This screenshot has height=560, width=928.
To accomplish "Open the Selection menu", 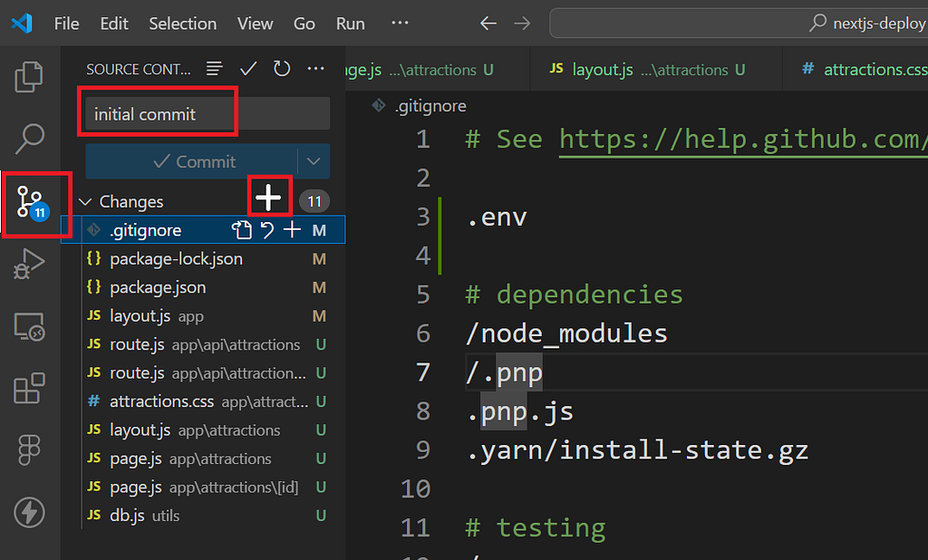I will click(182, 24).
